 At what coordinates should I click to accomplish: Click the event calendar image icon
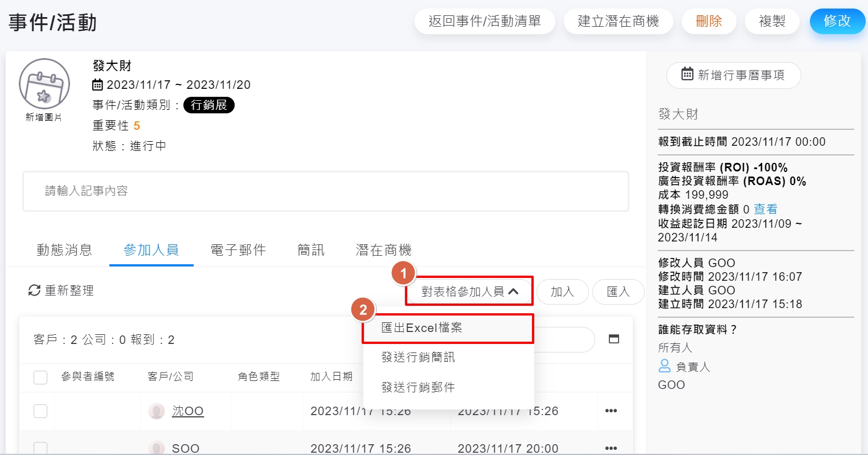click(44, 84)
